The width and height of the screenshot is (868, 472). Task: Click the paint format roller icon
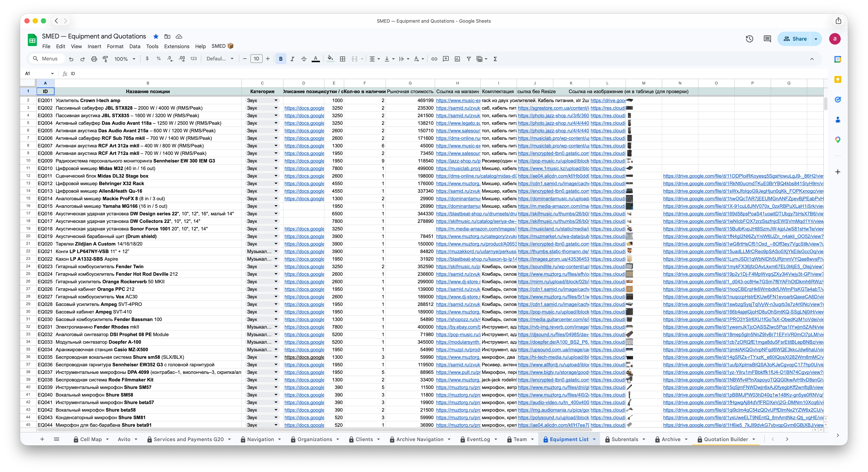pos(105,59)
